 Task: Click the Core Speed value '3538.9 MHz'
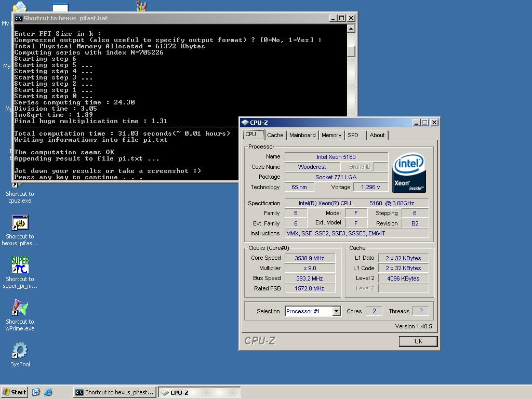[x=310, y=258]
